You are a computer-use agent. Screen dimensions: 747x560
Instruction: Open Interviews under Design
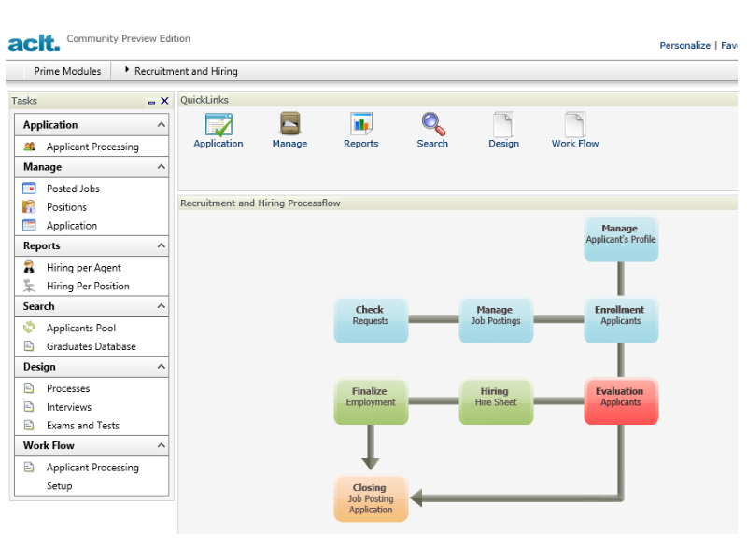(68, 407)
